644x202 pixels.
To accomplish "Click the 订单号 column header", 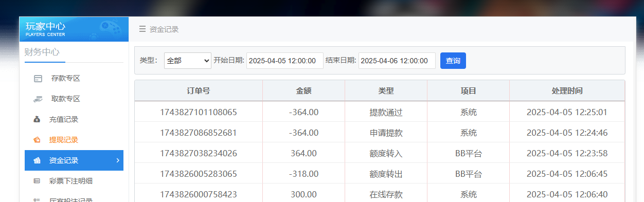I will 199,91.
